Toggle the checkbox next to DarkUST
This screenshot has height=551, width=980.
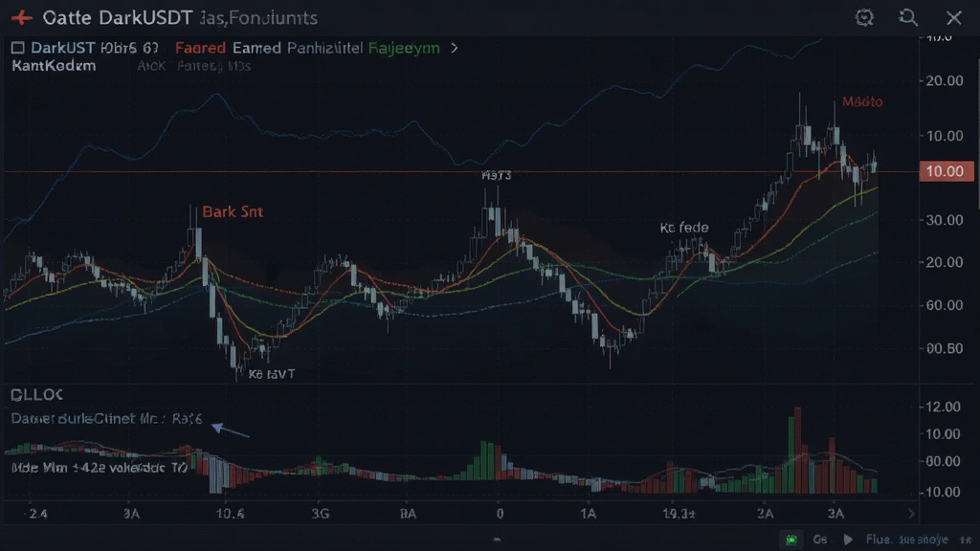pos(17,48)
